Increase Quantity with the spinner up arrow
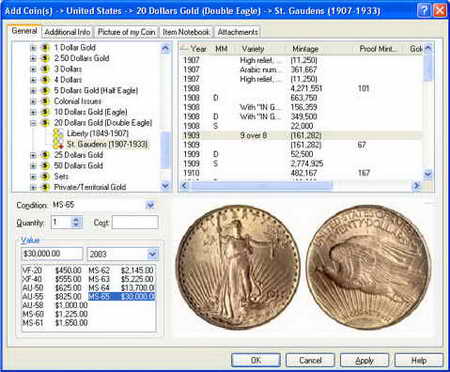Viewport: 450px width, 372px height. coord(76,219)
